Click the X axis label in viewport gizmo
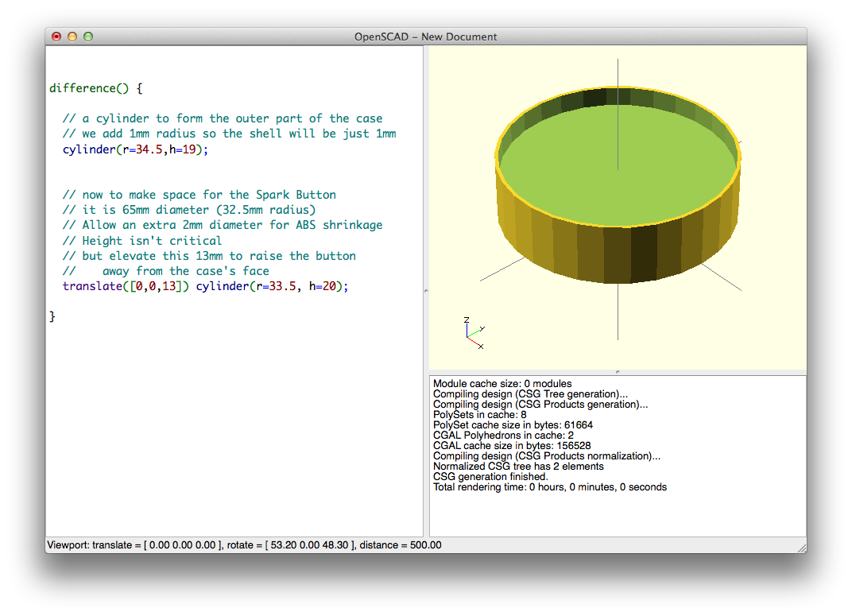Screen dimensions: 852x616 (481, 347)
